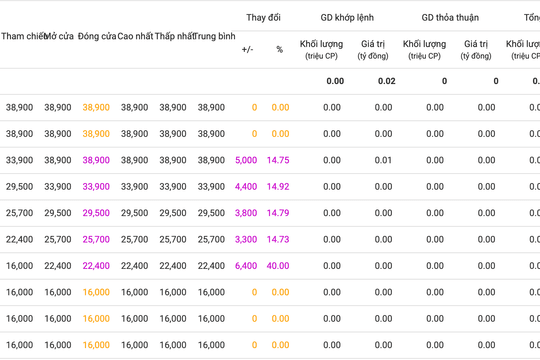Image resolution: width=540 pixels, height=360 pixels.
Task: Click the % change column header
Action: pos(280,50)
